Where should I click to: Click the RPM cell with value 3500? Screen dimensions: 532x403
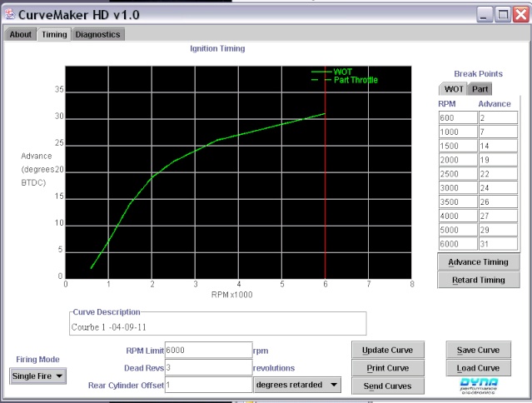(458, 201)
